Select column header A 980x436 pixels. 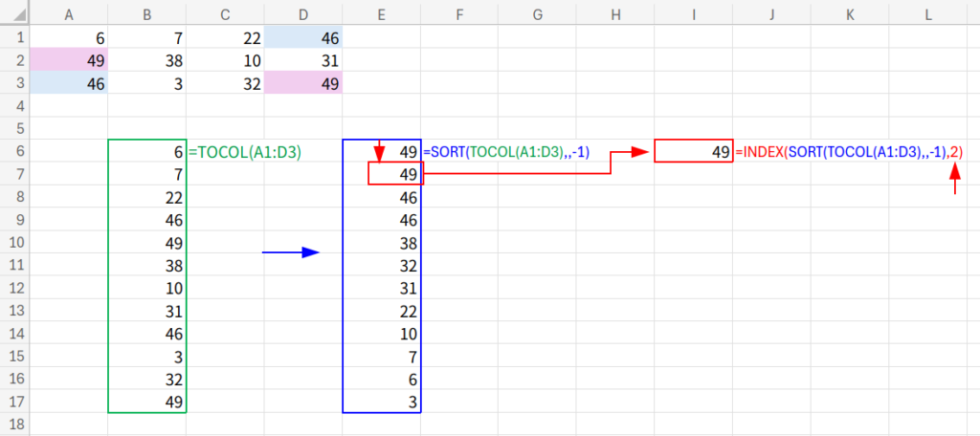click(69, 12)
